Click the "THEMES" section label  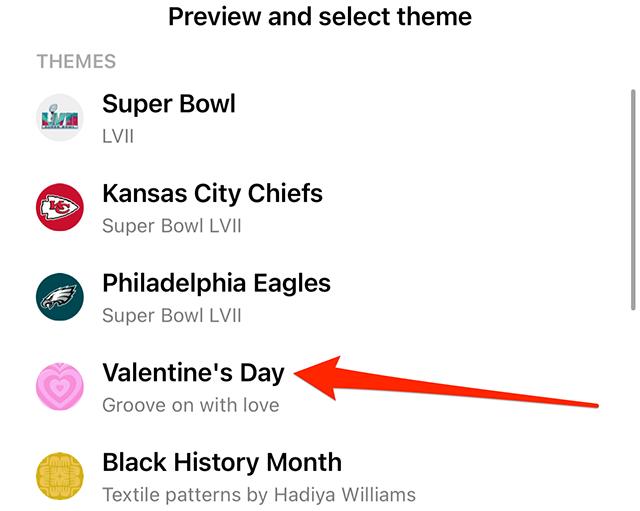(77, 62)
